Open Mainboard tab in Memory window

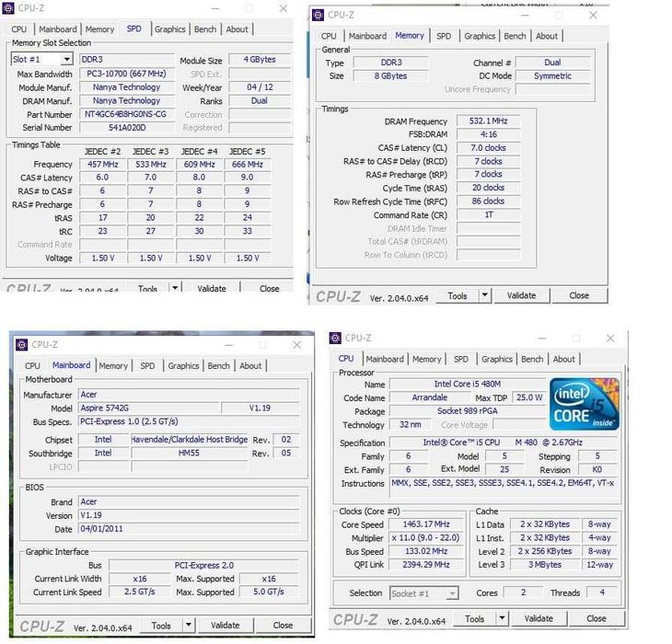[x=367, y=36]
